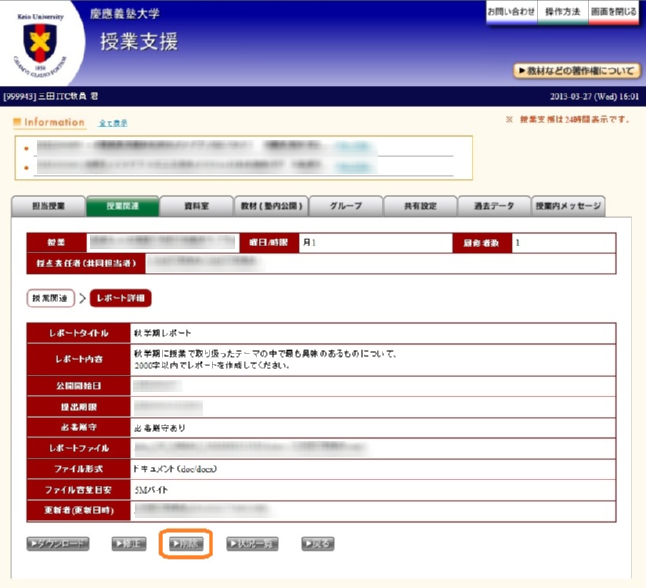
Task: Open the 授業内メッセージ tab
Action: click(568, 206)
